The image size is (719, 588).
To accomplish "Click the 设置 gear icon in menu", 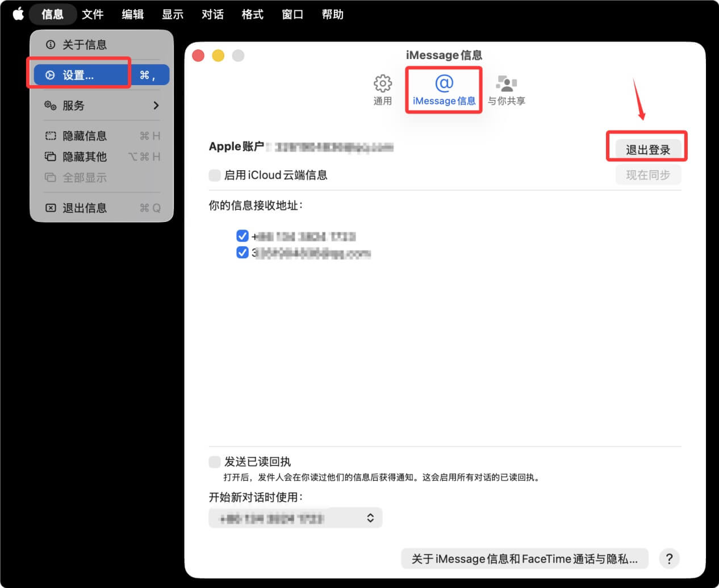I will tap(51, 74).
